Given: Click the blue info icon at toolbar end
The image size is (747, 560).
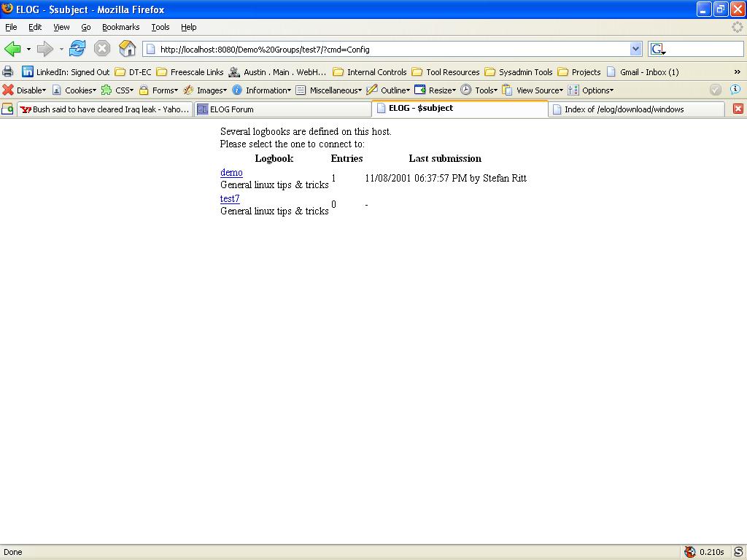Looking at the screenshot, I should click(735, 90).
